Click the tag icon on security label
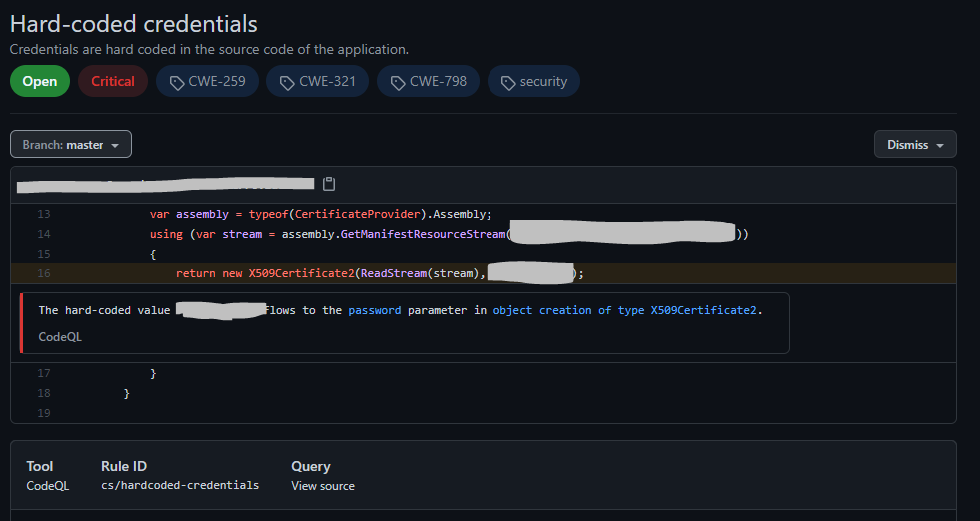The width and height of the screenshot is (980, 521). (508, 83)
